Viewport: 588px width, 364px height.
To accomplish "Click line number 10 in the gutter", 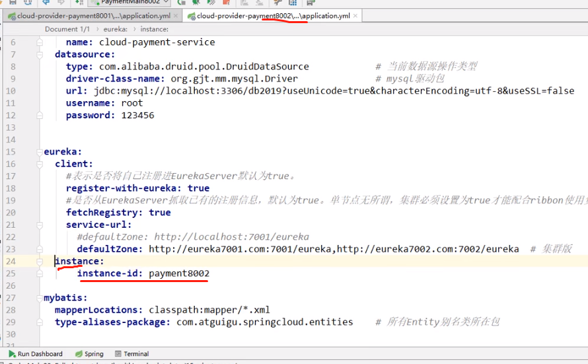I will [11, 91].
